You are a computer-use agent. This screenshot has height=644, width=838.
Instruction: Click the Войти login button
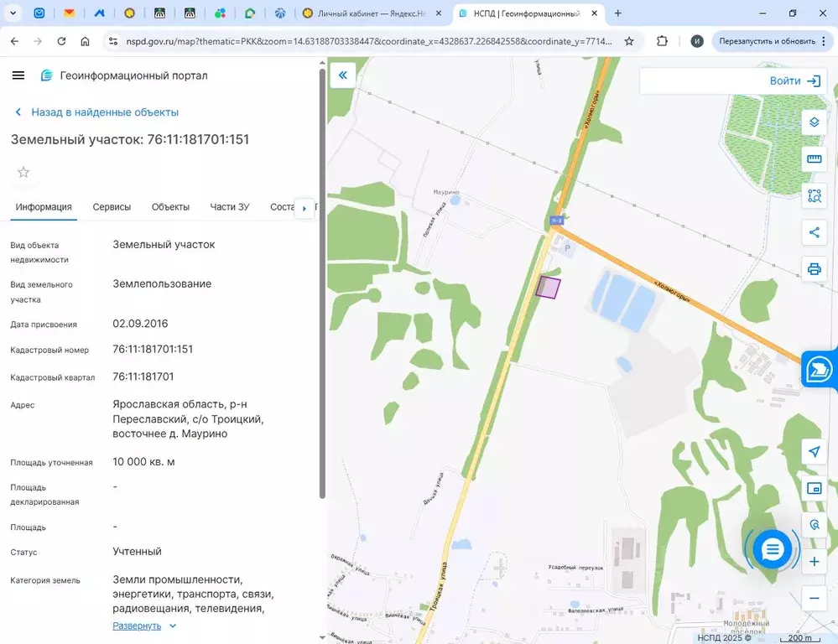[x=794, y=81]
